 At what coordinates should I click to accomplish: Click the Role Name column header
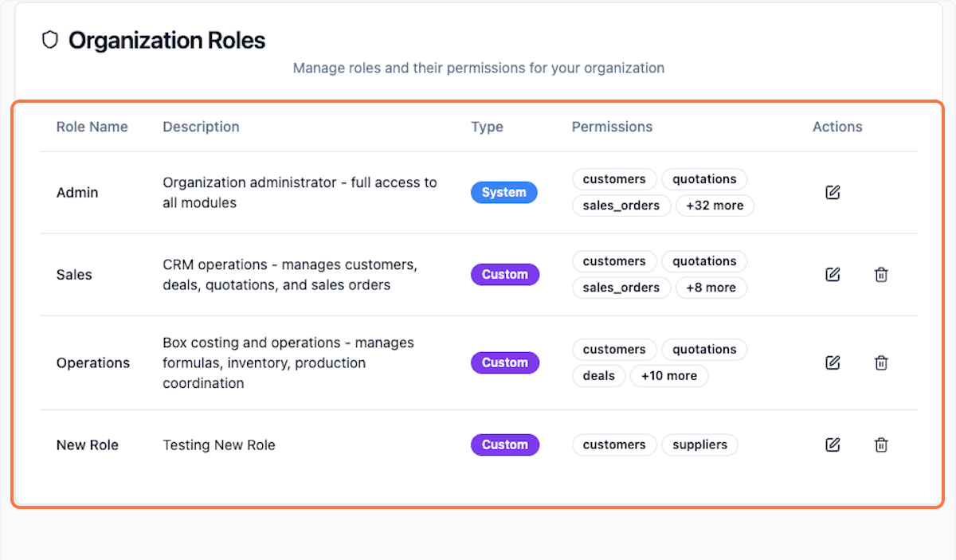[x=92, y=127]
